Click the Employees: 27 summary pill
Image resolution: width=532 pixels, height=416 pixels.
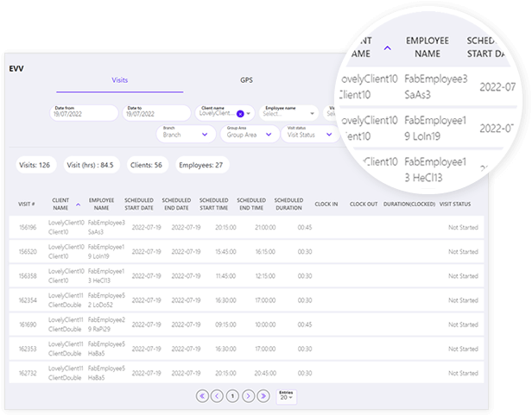point(201,165)
